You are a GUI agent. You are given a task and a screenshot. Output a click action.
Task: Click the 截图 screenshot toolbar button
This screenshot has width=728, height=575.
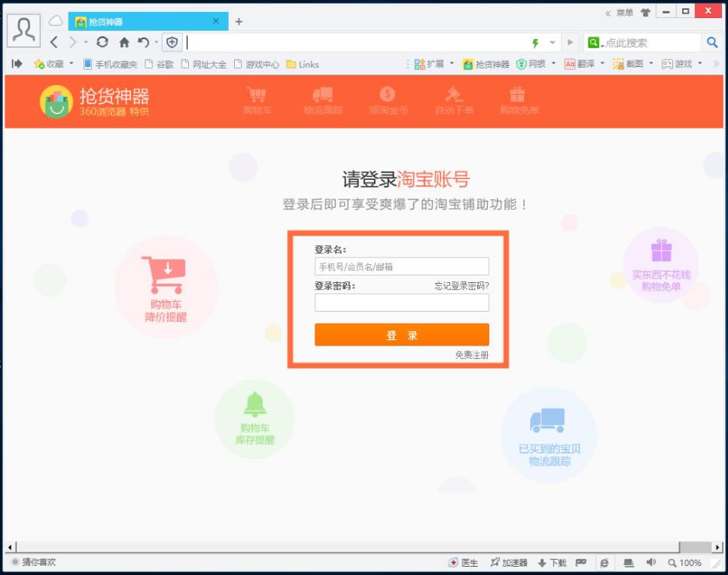(x=628, y=64)
